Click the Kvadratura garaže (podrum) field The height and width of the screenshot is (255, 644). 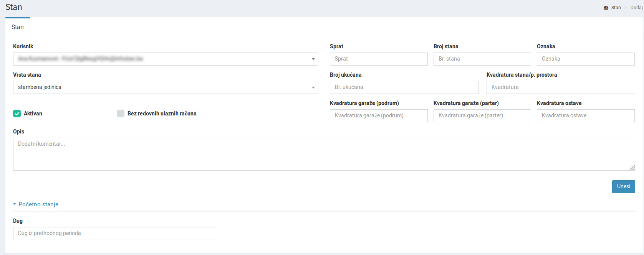[378, 116]
